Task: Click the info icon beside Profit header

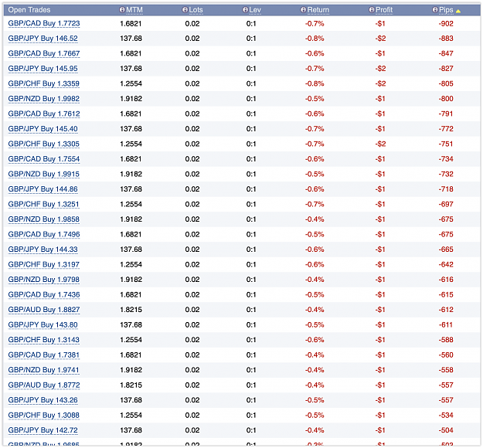Action: pos(372,10)
